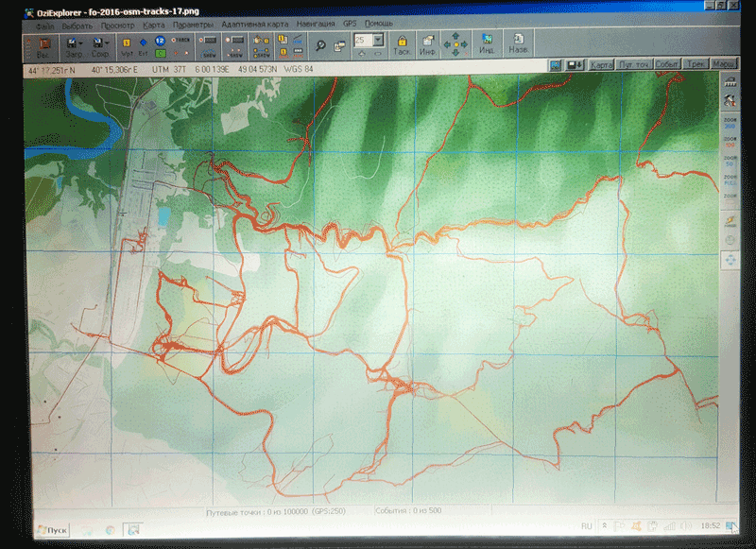This screenshot has width=756, height=549.
Task: Click the magnifier zoom window icon
Action: pyautogui.click(x=321, y=43)
